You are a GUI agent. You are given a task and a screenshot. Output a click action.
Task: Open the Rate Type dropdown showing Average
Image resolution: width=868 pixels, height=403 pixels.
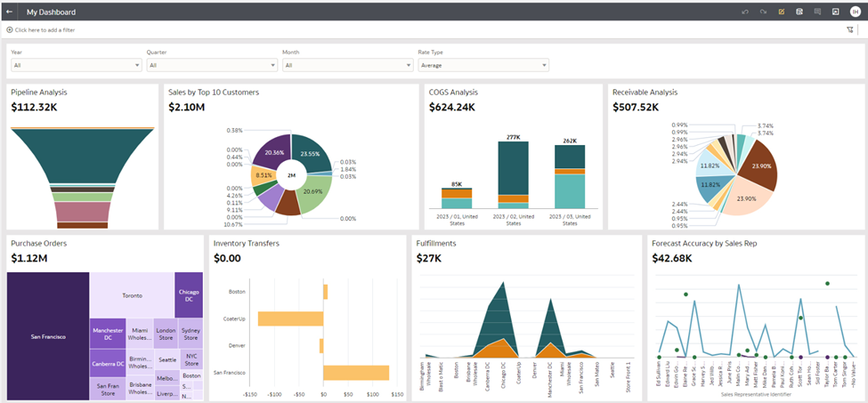point(483,65)
